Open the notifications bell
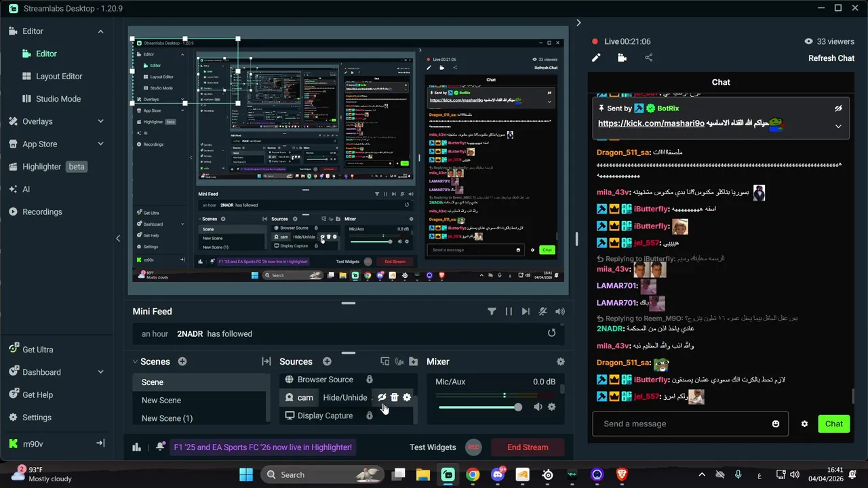Screen dimensions: 868x488 (x=160, y=447)
